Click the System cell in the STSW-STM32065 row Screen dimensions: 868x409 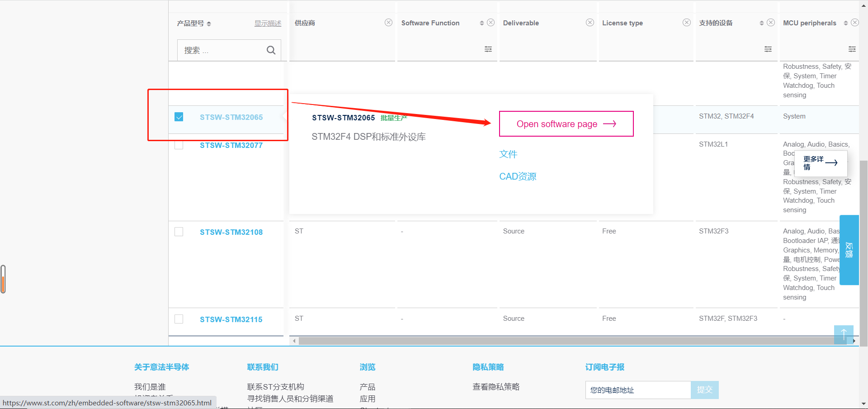[794, 116]
